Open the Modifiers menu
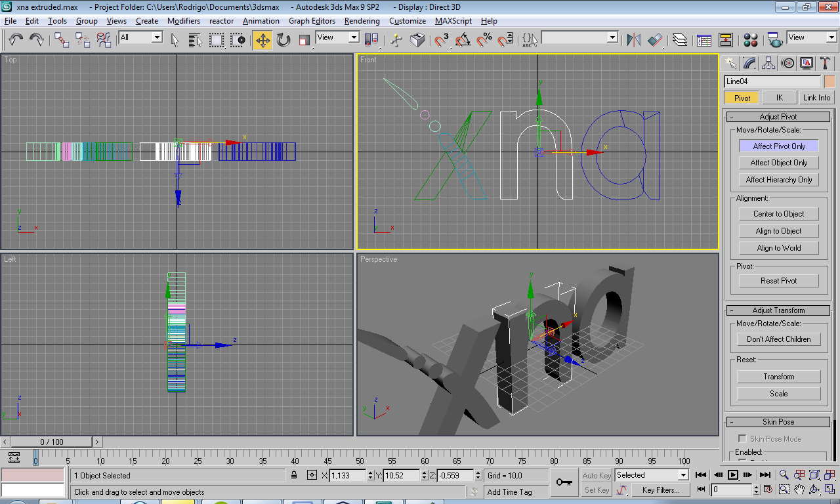The height and width of the screenshot is (504, 840). click(184, 21)
